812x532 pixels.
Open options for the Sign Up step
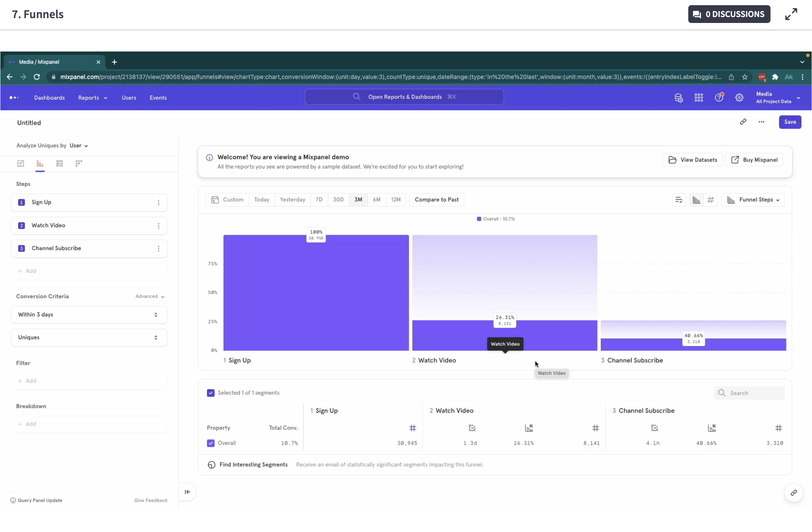(159, 203)
